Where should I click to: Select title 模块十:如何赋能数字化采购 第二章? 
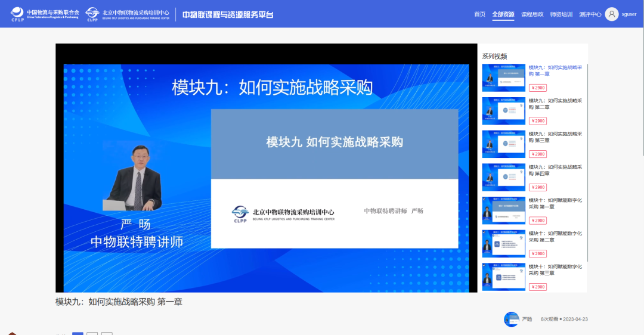click(555, 237)
